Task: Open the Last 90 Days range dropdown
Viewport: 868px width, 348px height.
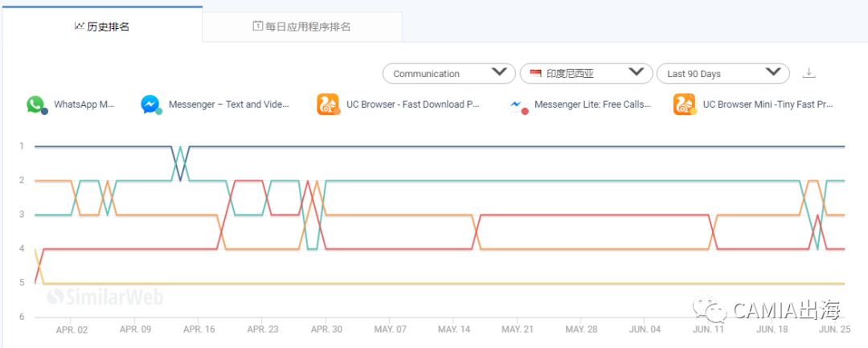Action: [723, 73]
